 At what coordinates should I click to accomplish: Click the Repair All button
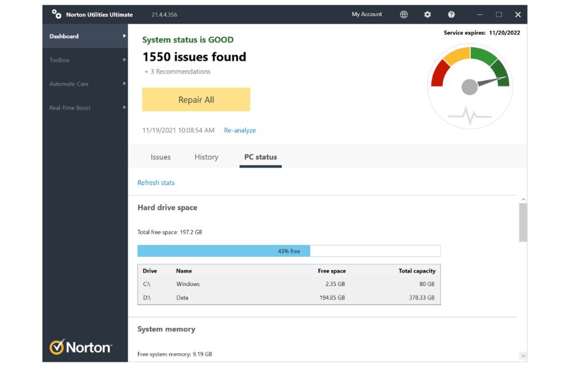point(196,99)
